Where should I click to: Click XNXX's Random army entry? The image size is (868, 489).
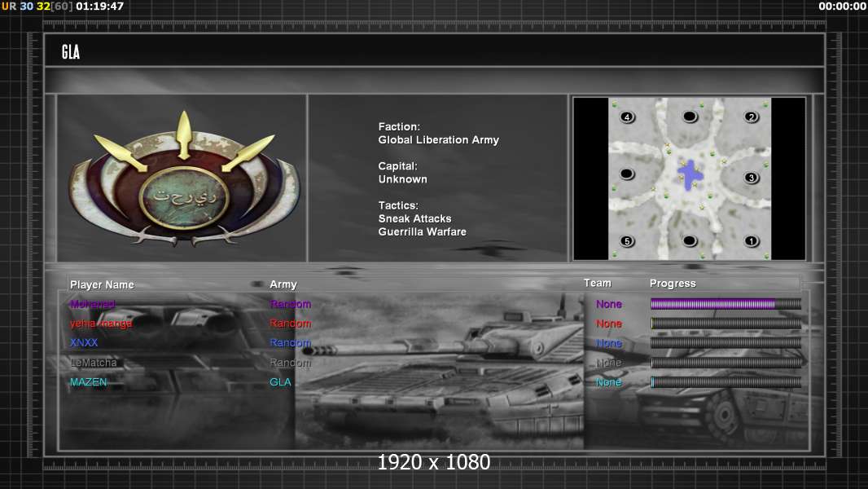click(291, 343)
